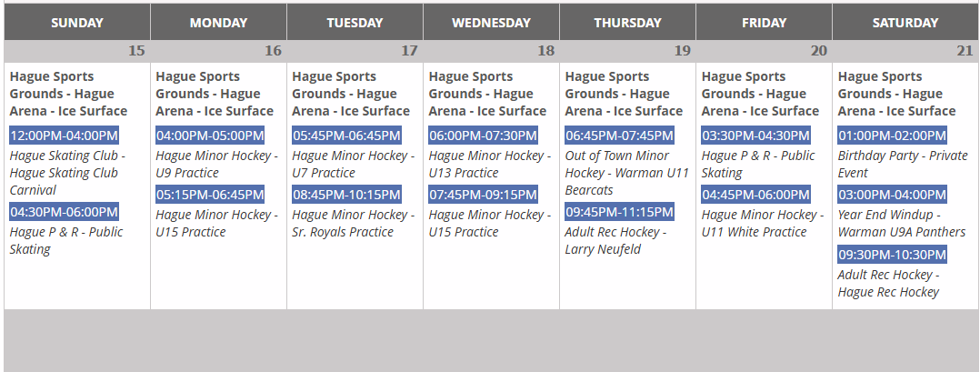Open Thursday 09:45PM-11:15PM Adult Rec Hockey slot

[619, 212]
